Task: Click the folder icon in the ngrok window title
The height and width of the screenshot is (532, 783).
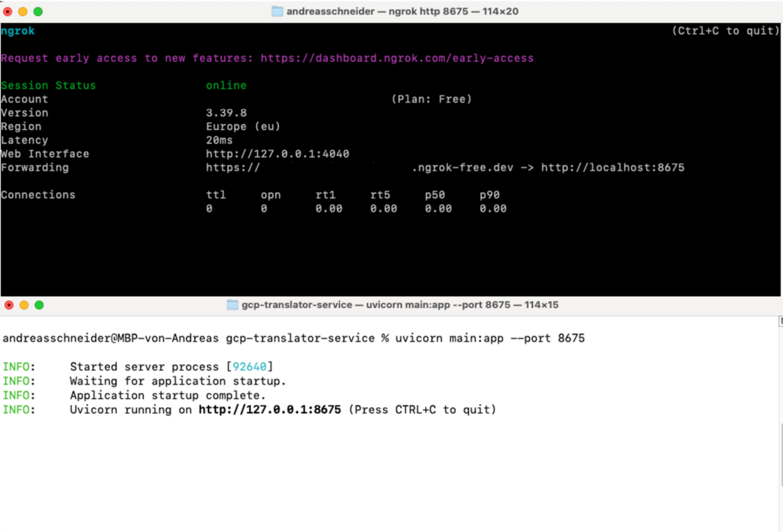Action: tap(277, 11)
